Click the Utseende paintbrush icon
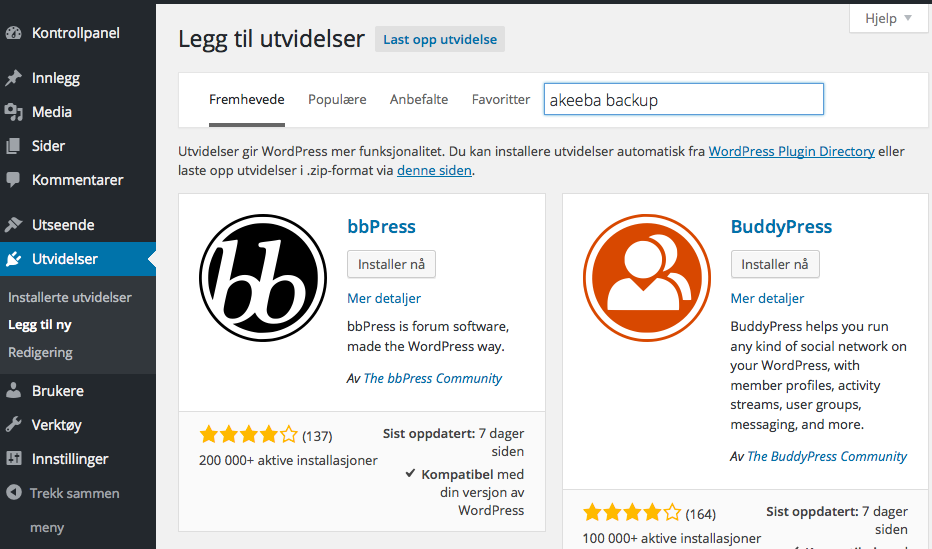Viewport: 932px width, 549px height. (x=14, y=225)
